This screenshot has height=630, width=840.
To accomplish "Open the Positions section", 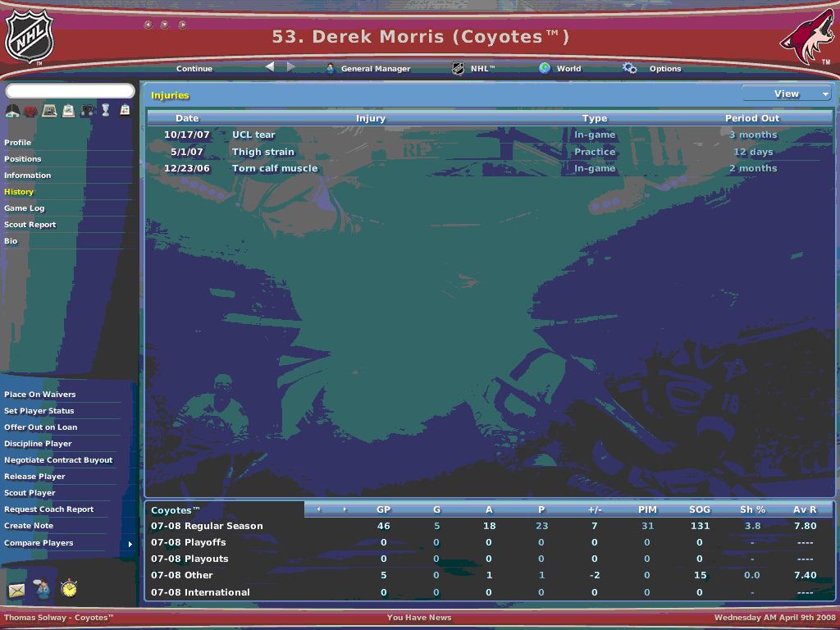I will [x=22, y=159].
